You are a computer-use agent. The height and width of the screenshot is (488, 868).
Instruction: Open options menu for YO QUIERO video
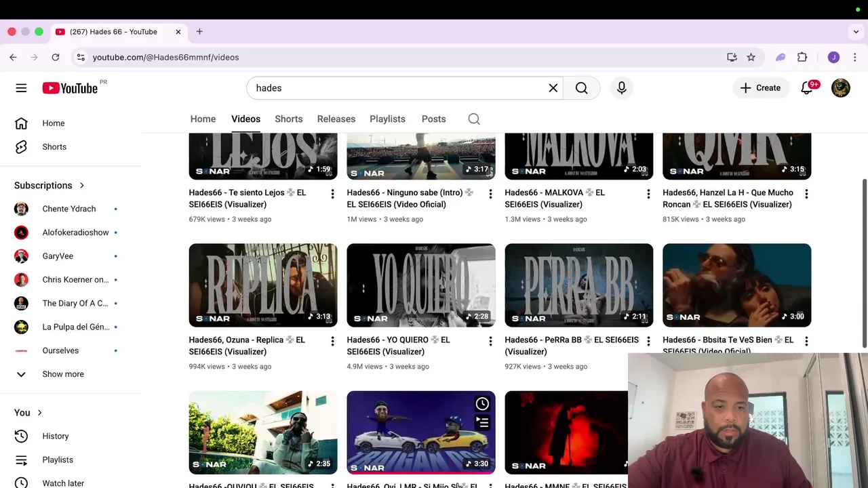point(490,341)
